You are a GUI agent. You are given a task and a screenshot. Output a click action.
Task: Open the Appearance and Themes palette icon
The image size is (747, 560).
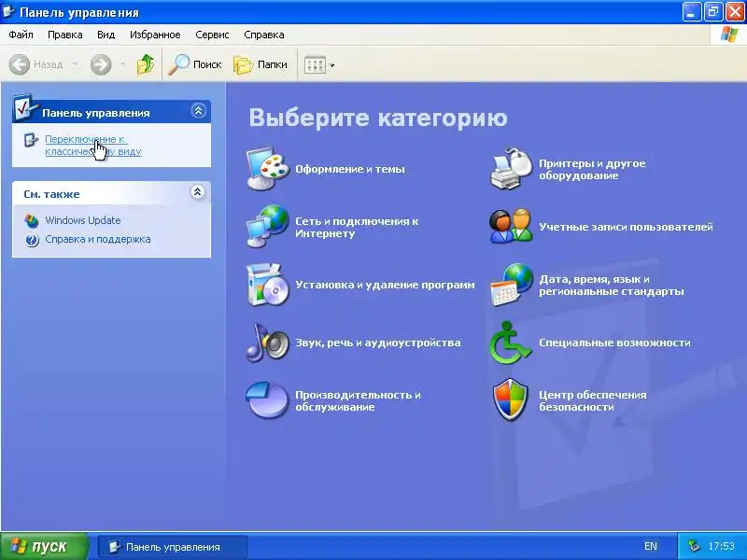point(267,169)
